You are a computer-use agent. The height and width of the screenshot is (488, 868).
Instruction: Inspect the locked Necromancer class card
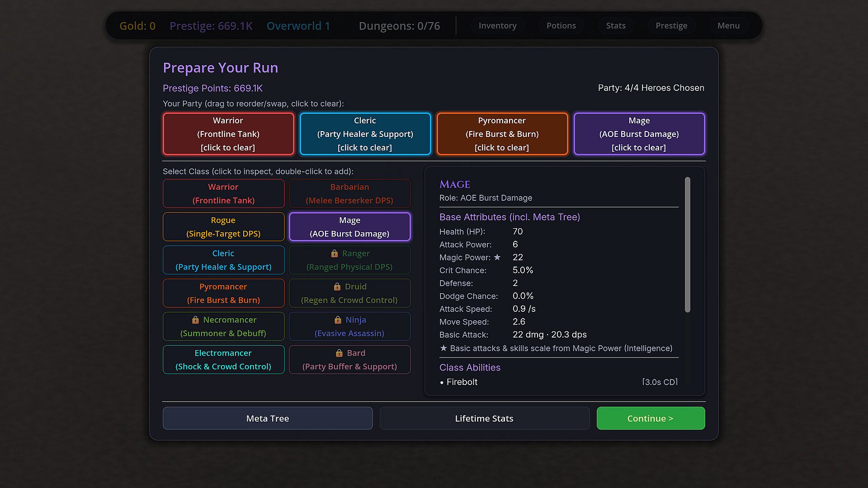(x=223, y=326)
